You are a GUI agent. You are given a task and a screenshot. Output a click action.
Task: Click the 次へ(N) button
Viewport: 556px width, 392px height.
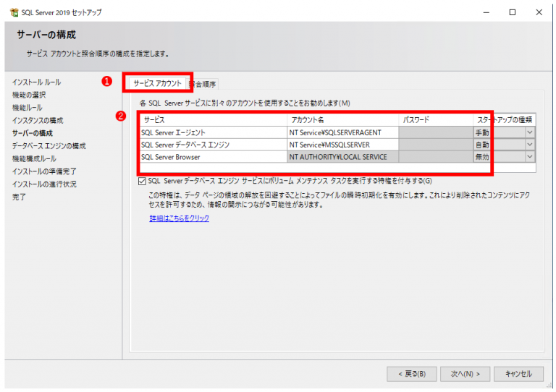pyautogui.click(x=465, y=374)
